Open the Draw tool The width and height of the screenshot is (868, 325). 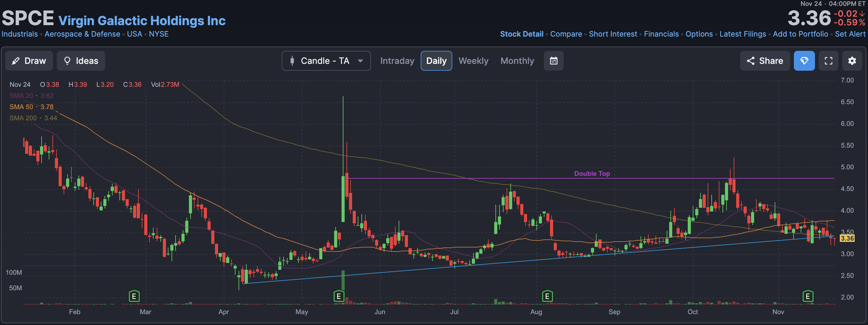[x=29, y=61]
